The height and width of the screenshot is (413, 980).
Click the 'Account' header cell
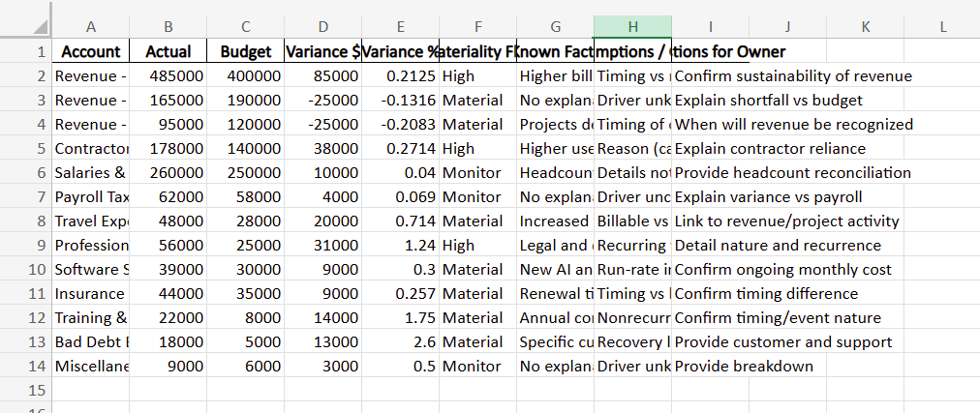(x=91, y=52)
